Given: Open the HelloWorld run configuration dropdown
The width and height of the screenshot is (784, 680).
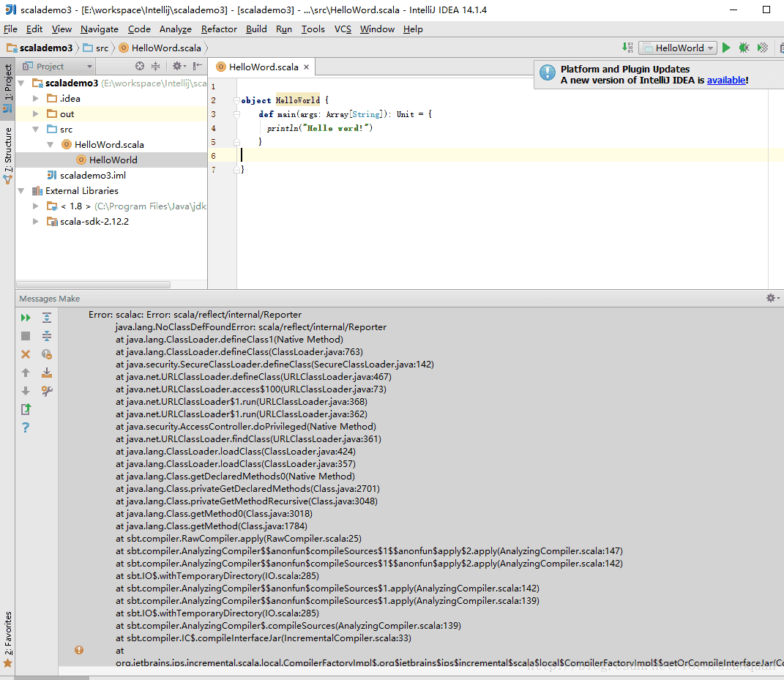Looking at the screenshot, I should tap(677, 48).
